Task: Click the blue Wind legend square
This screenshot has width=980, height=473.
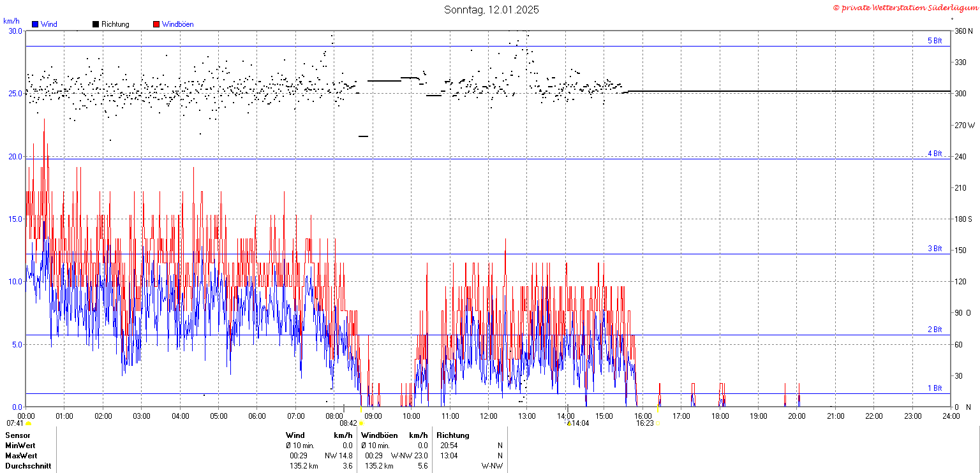Action: click(35, 24)
